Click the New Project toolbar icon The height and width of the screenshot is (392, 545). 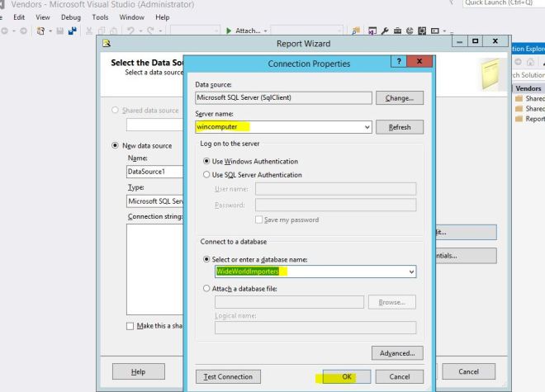(40, 31)
